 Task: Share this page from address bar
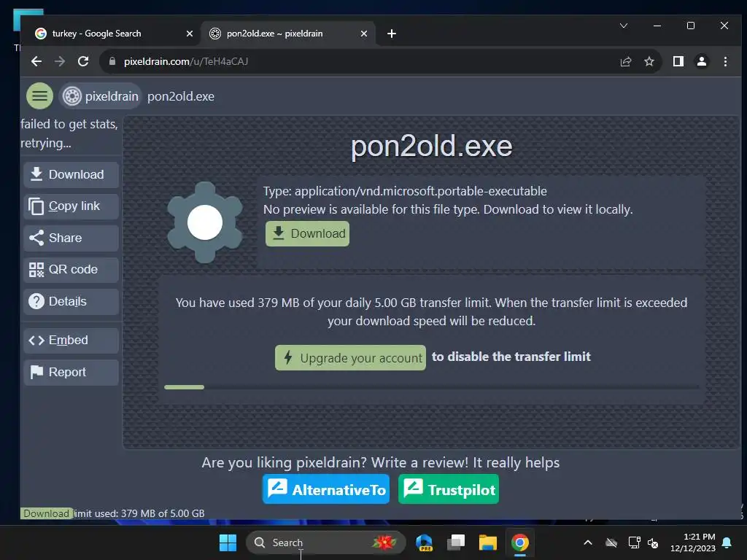tap(626, 61)
